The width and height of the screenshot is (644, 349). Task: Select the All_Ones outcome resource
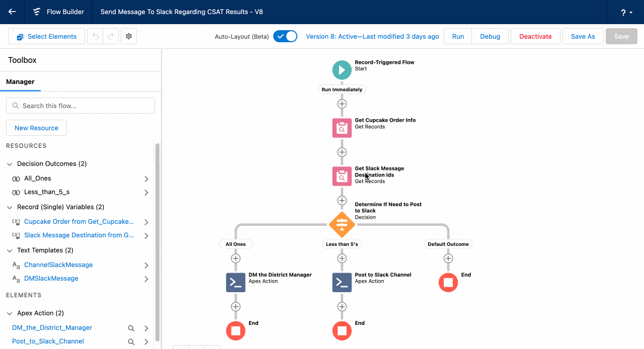pyautogui.click(x=38, y=179)
